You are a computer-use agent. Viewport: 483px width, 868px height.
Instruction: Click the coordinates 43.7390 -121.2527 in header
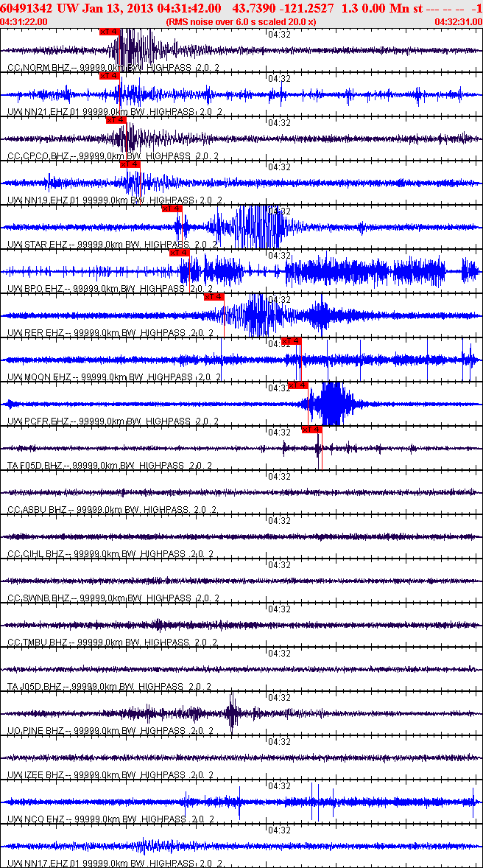tap(283, 8)
